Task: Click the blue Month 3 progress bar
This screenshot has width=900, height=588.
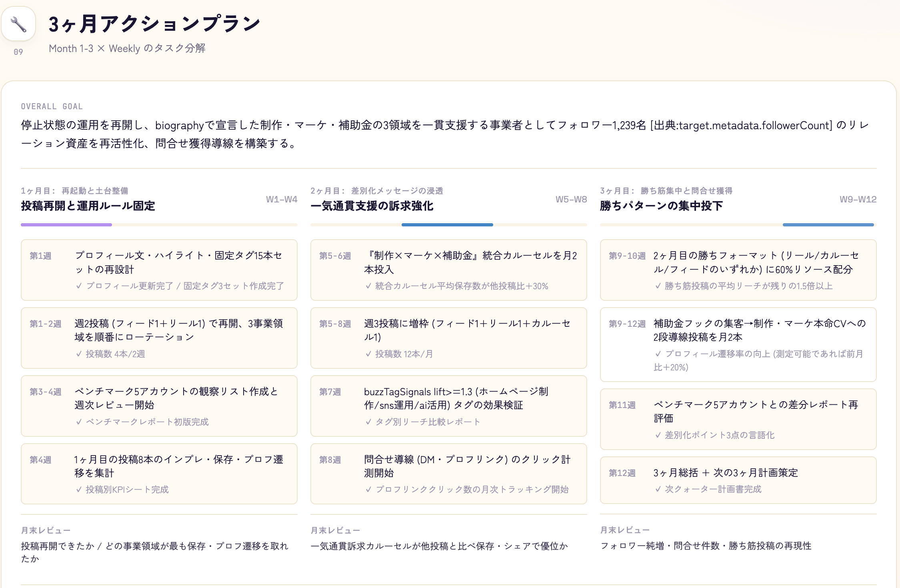Action: [828, 225]
